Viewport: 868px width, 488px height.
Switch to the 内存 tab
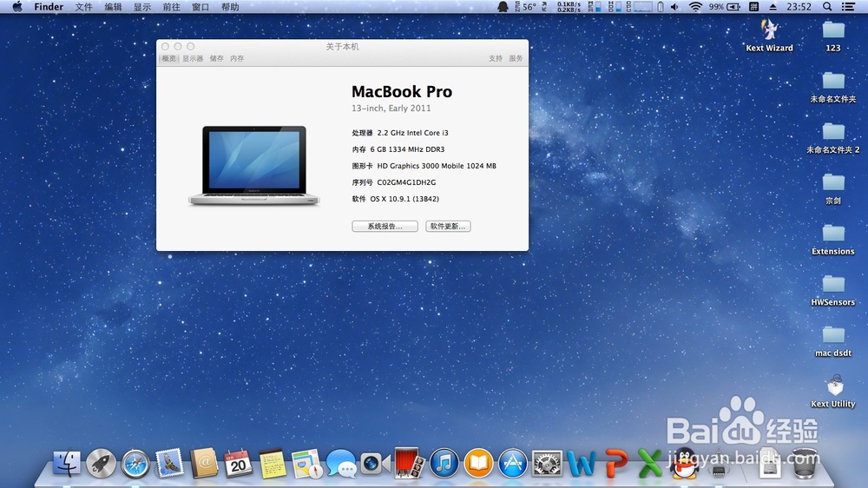point(237,58)
